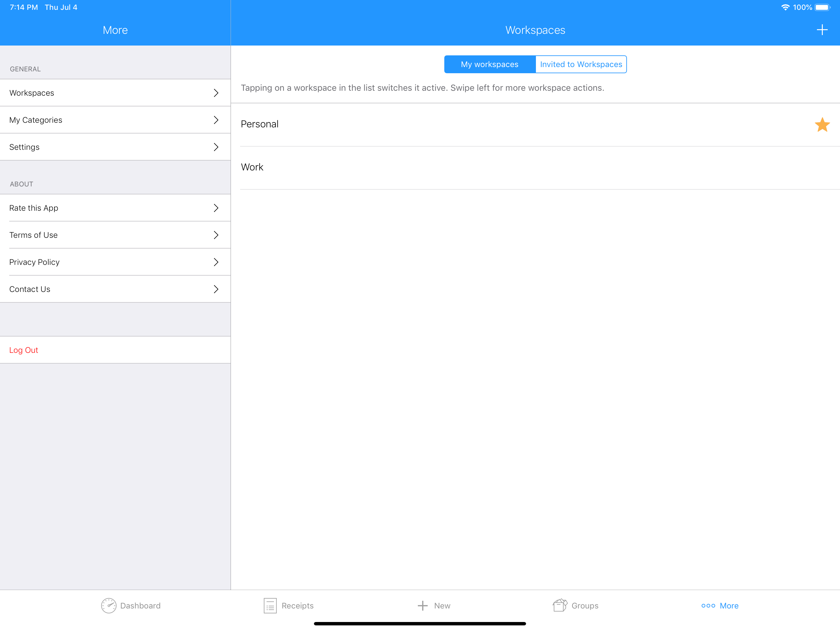Tap the orange star on Personal workspace
Viewport: 840px width, 630px height.
click(x=822, y=125)
